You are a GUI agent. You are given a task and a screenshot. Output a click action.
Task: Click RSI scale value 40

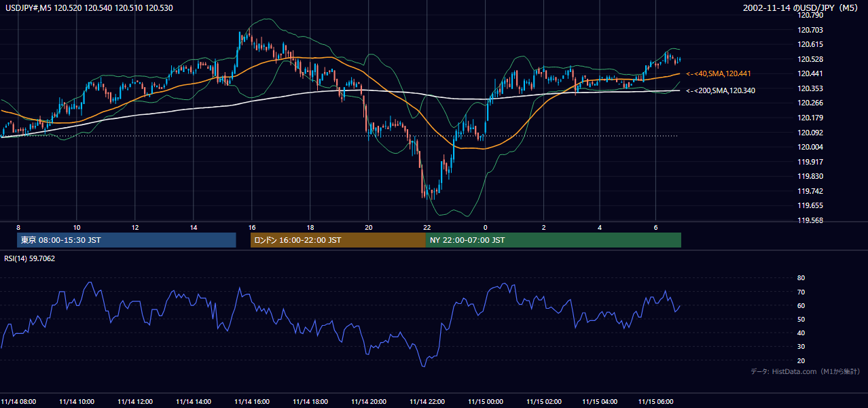coord(801,333)
